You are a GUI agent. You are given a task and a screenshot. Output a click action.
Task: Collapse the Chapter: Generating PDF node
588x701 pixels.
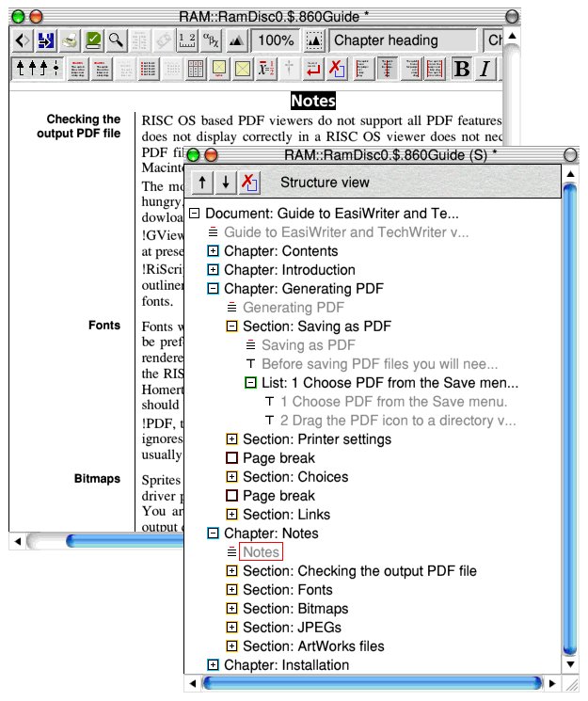tap(213, 289)
